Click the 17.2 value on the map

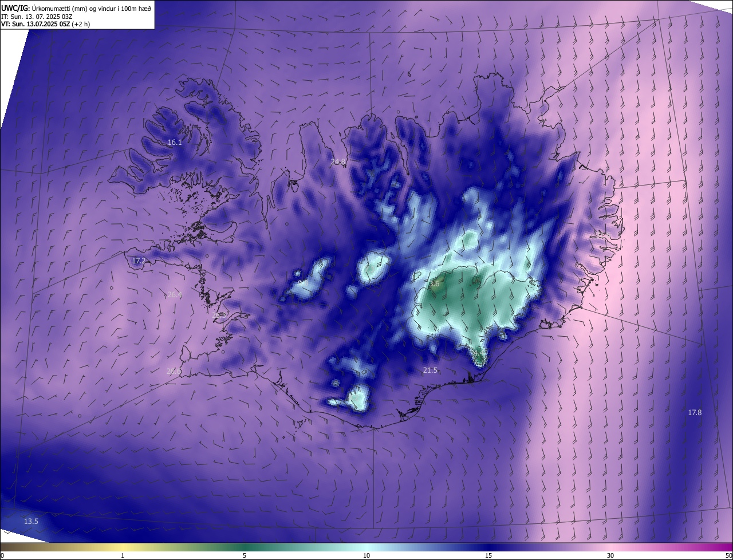coord(139,261)
